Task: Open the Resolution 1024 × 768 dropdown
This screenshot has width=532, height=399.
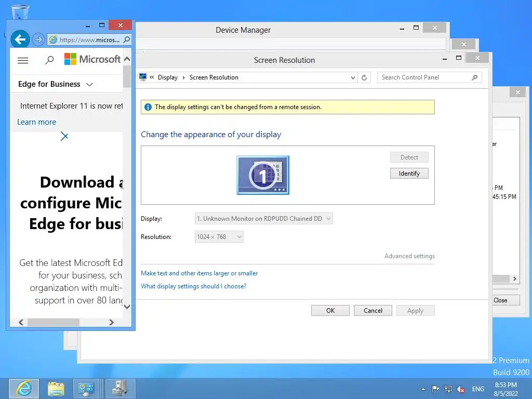Action: click(x=219, y=237)
